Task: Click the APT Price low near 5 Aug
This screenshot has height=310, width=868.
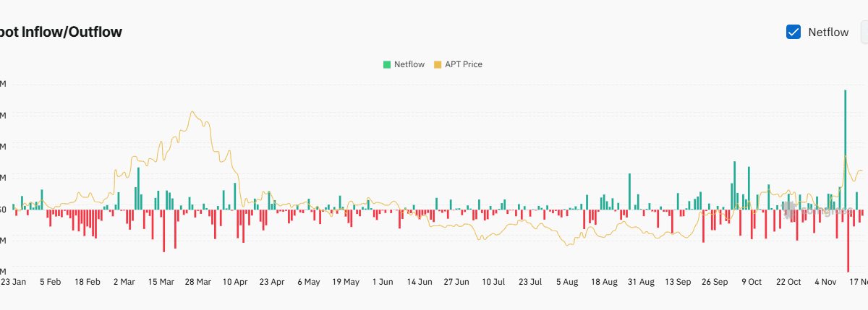Action: coord(569,246)
